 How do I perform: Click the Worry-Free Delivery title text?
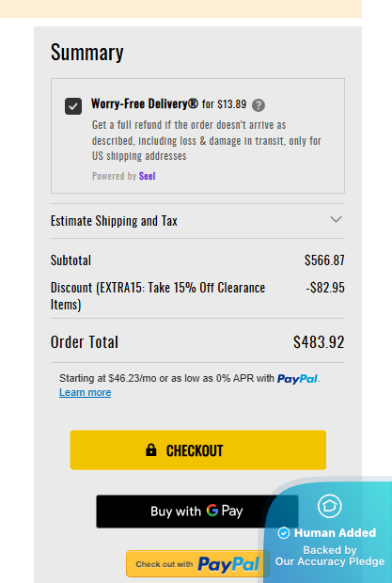tap(145, 103)
